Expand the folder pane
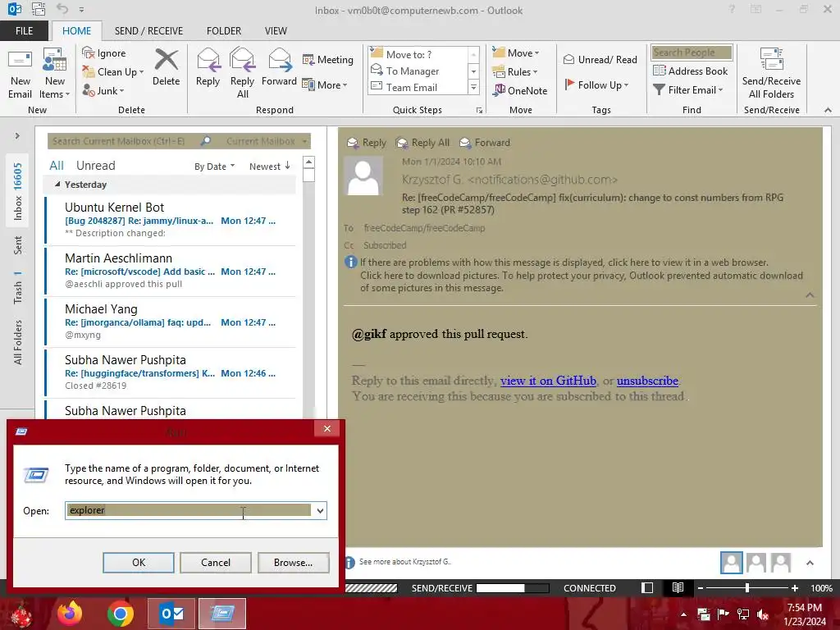 click(x=17, y=136)
